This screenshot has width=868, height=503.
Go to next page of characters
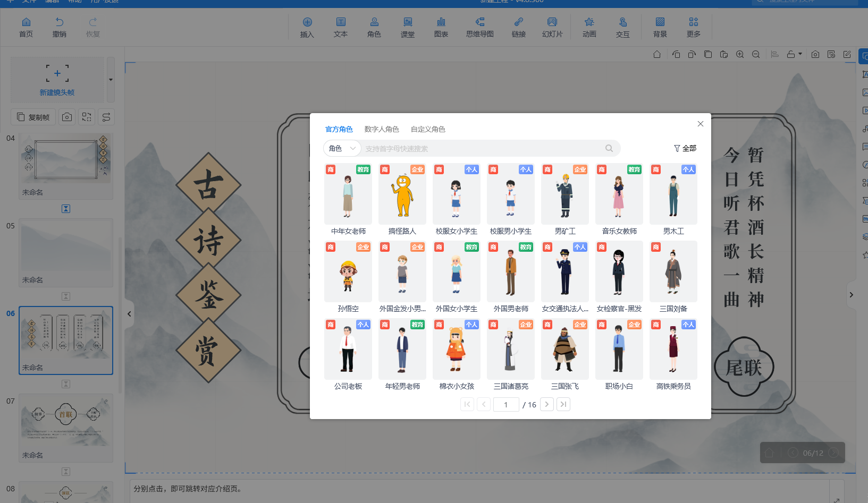point(547,404)
